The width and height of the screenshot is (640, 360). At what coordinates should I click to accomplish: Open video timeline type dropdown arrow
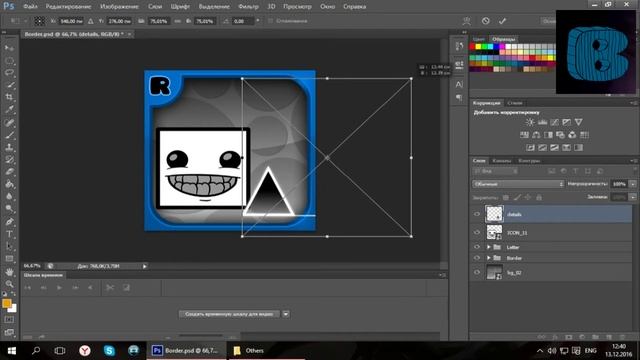286,314
